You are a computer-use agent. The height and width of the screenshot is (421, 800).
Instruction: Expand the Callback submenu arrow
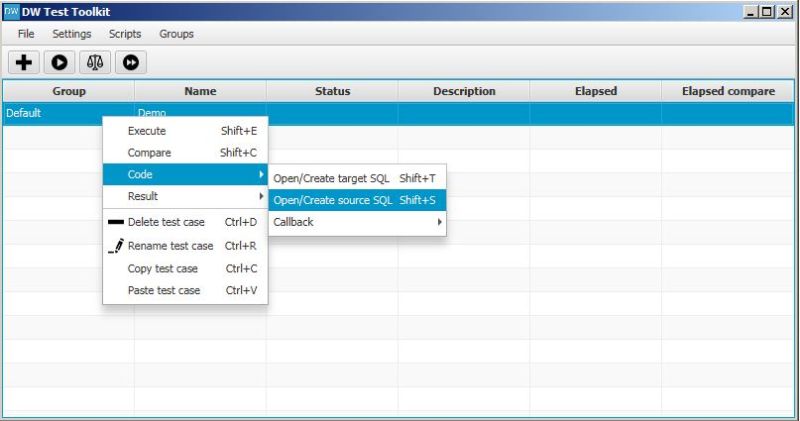coord(439,222)
